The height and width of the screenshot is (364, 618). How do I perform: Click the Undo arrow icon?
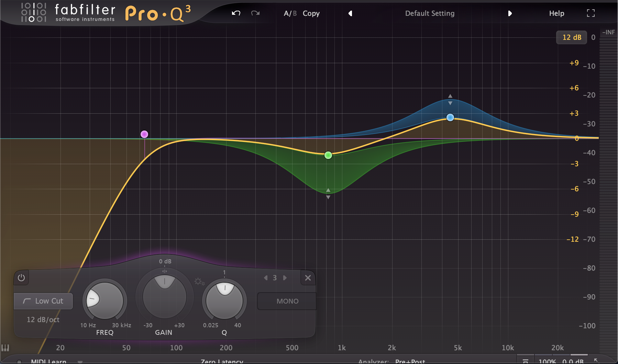click(x=236, y=13)
